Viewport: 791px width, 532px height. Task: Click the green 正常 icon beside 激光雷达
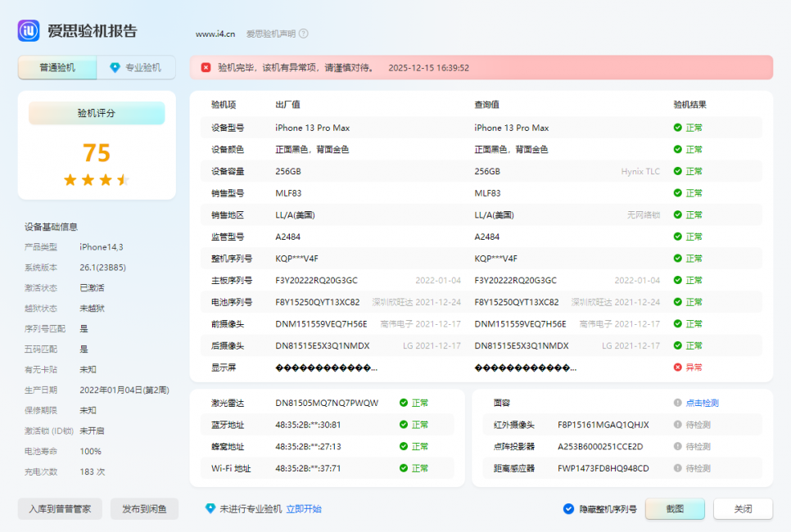click(x=405, y=403)
